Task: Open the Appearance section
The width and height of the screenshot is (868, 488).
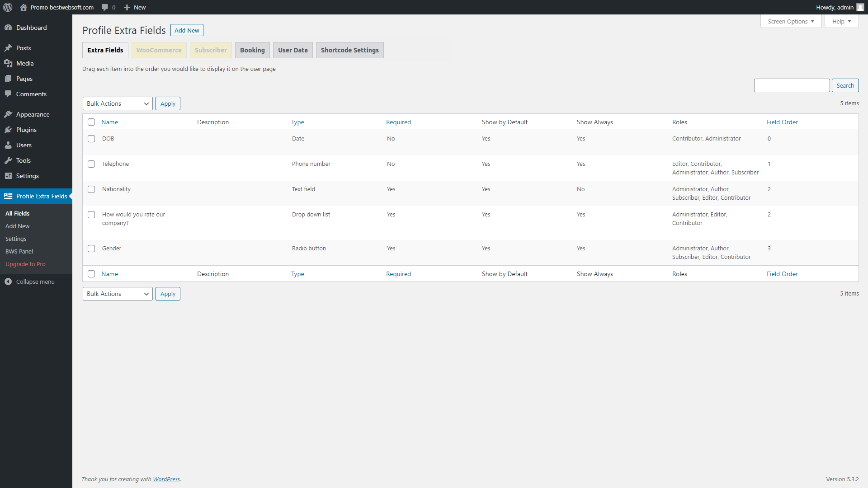Action: 32,114
